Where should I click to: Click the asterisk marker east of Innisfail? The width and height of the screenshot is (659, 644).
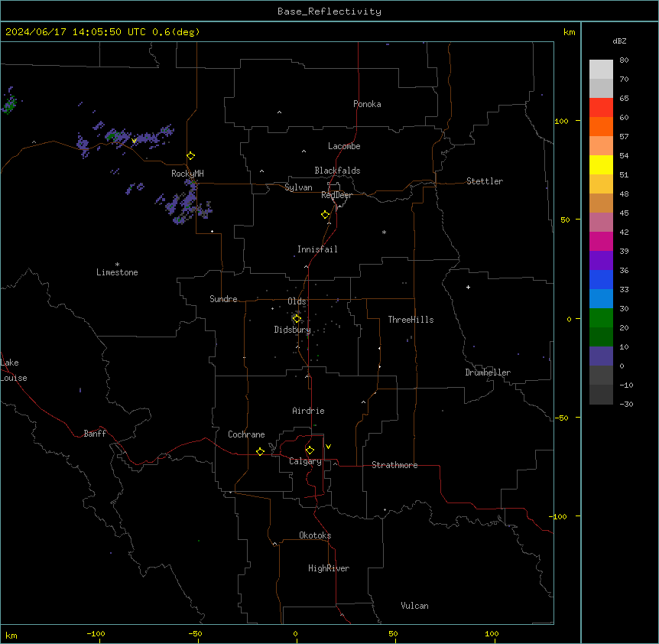coord(384,232)
